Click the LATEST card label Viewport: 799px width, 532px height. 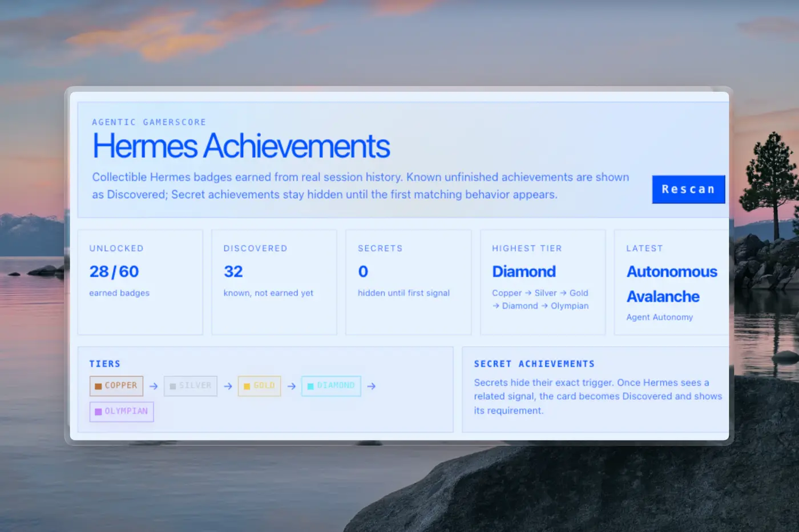pyautogui.click(x=644, y=249)
